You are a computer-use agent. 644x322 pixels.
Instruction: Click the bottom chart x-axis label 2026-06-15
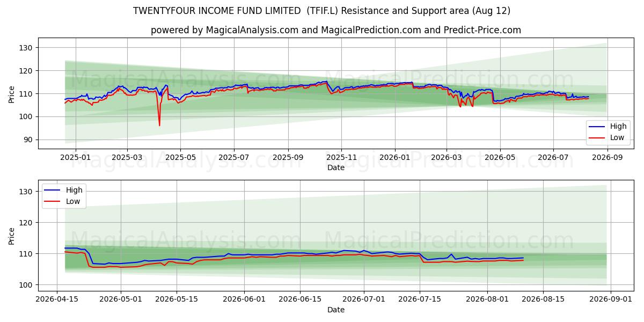pyautogui.click(x=300, y=300)
